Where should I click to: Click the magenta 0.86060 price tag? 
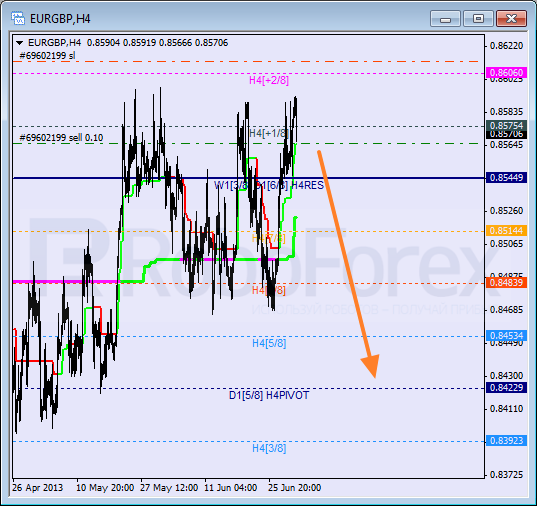[506, 73]
